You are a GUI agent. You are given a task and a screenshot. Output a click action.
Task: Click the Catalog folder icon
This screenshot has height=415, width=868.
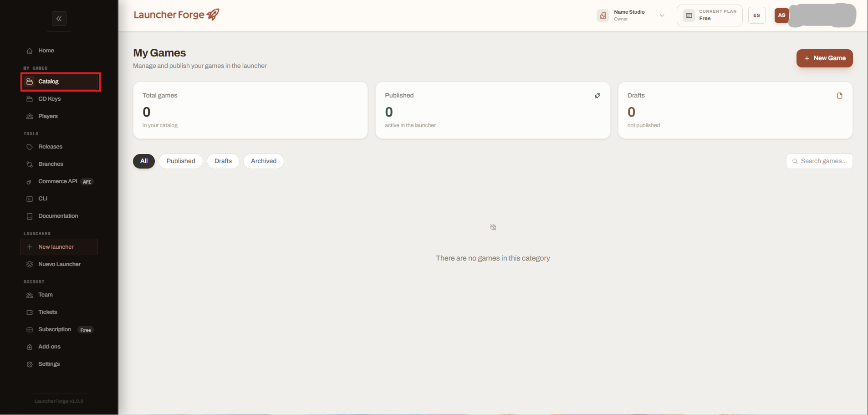[30, 82]
